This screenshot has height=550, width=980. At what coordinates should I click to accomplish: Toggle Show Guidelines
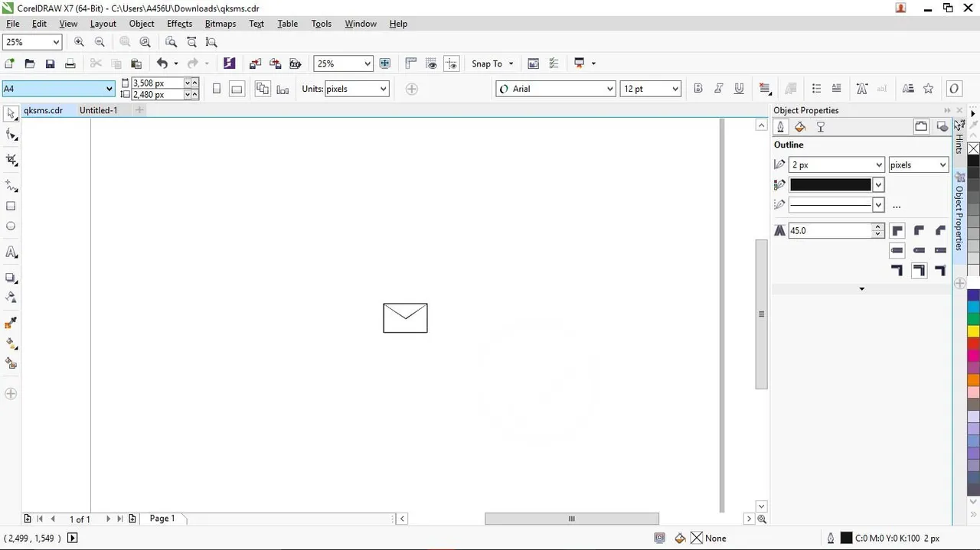452,63
